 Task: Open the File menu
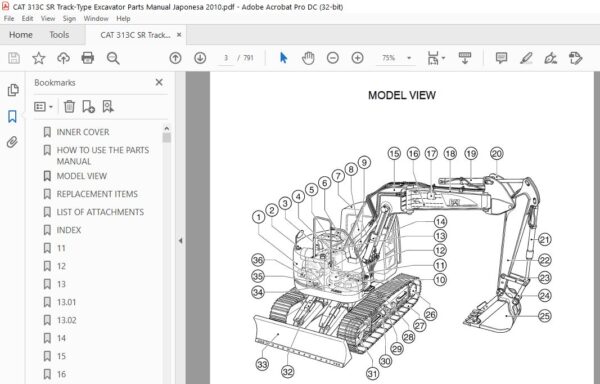tap(9, 18)
